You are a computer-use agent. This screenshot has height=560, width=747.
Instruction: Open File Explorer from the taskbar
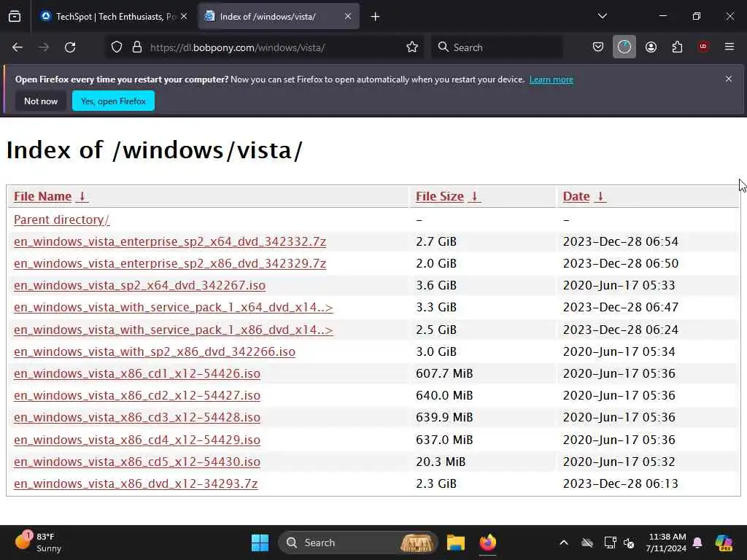click(456, 542)
